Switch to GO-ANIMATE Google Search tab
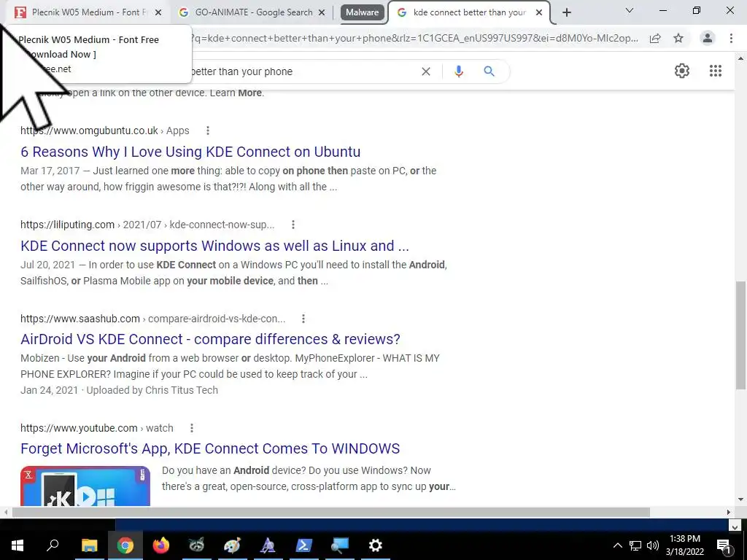The height and width of the screenshot is (560, 747). tap(252, 12)
